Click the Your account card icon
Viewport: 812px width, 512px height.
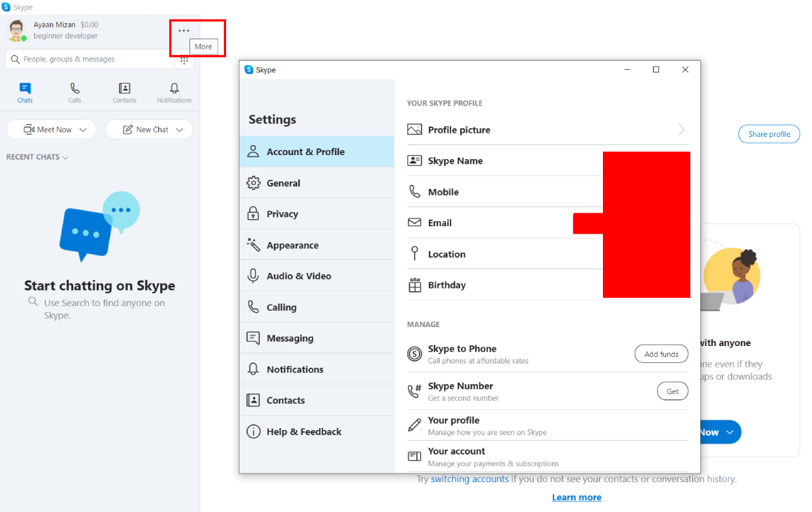point(415,456)
